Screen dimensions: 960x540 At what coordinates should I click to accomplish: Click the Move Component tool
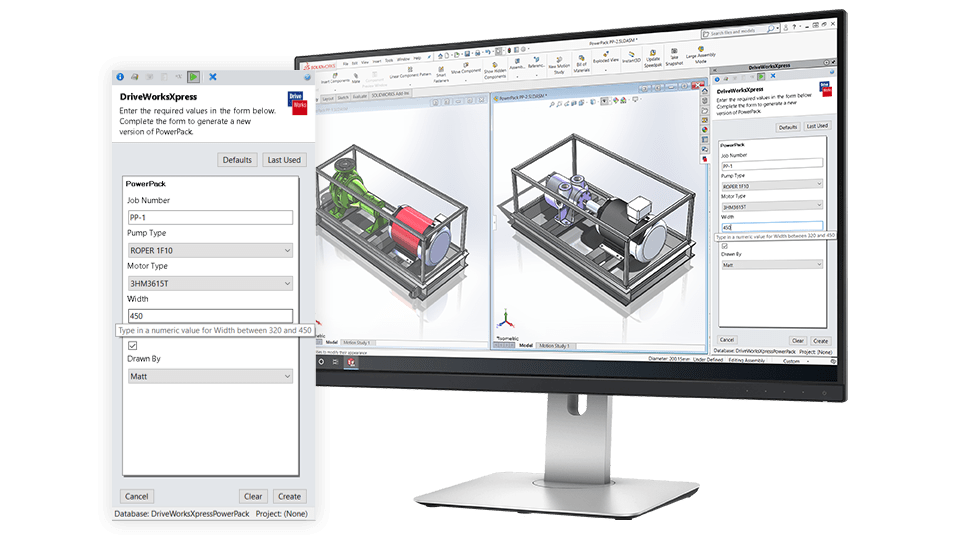(x=466, y=67)
